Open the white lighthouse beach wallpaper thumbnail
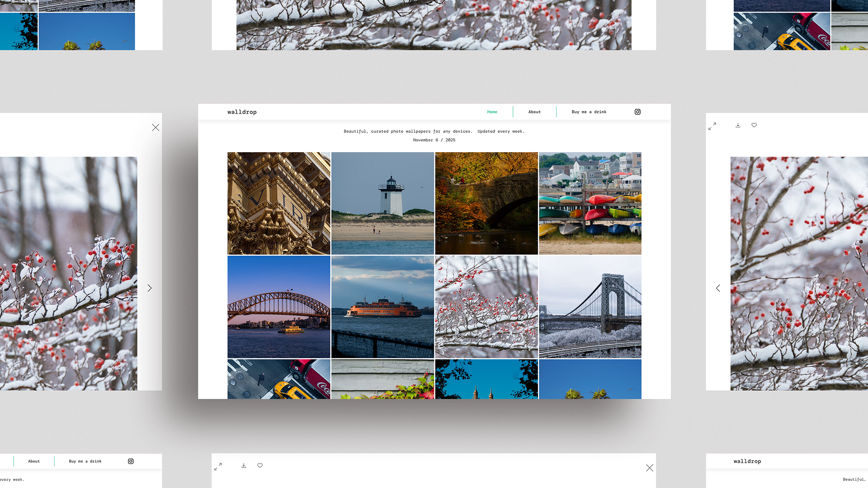The height and width of the screenshot is (488, 868). coord(382,203)
